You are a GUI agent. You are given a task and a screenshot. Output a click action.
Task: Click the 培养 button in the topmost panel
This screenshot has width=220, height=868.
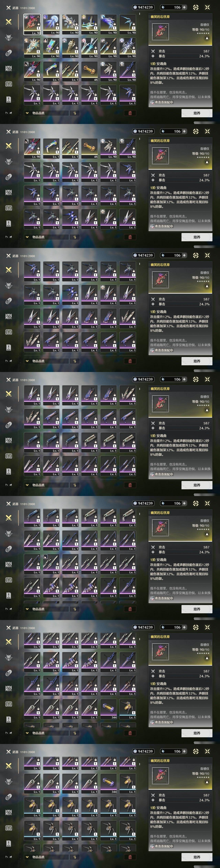click(197, 113)
